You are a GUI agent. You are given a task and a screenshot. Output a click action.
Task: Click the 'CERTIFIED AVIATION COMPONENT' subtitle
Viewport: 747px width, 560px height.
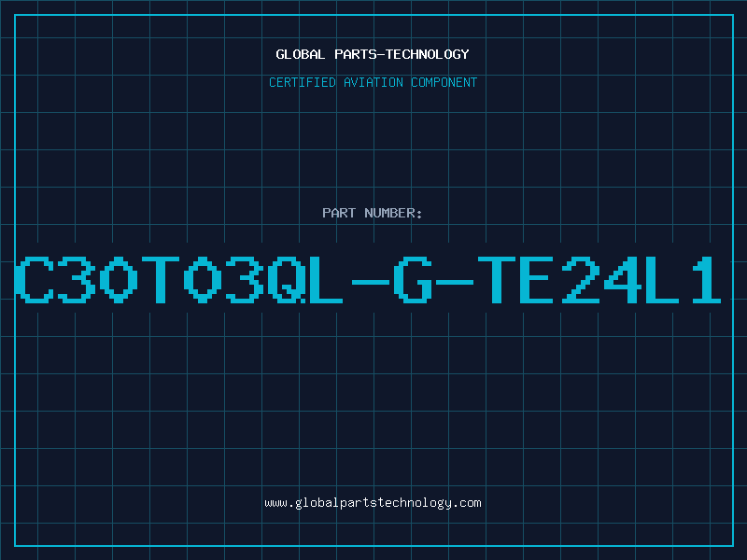tap(373, 82)
